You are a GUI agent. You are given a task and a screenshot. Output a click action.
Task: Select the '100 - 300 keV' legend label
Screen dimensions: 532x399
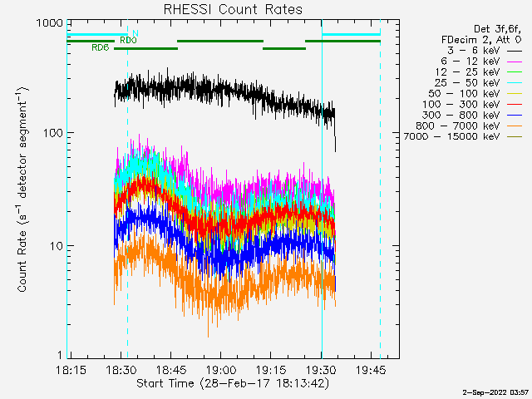click(461, 105)
